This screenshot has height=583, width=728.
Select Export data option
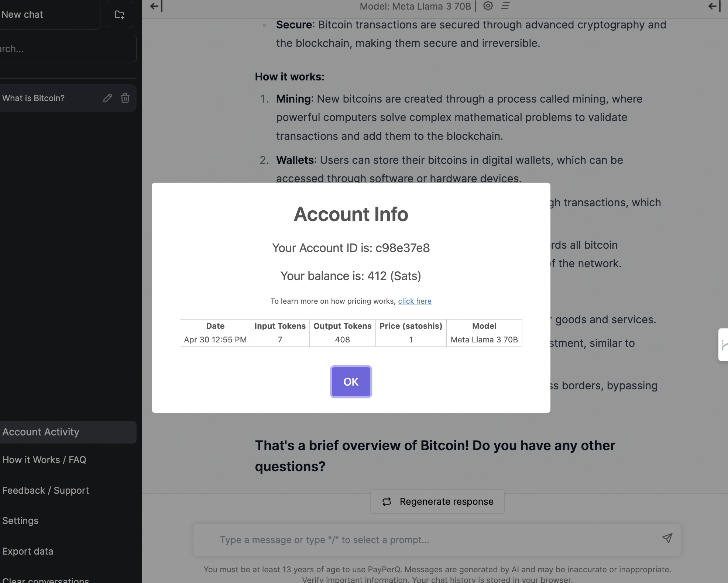tap(28, 552)
